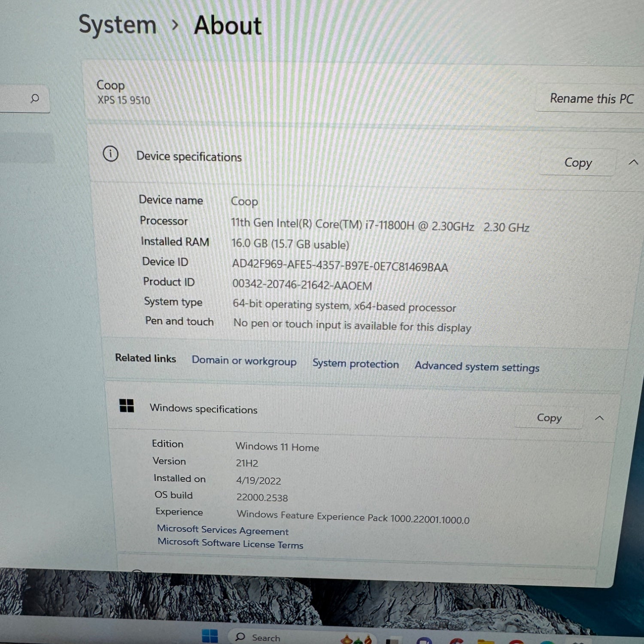Viewport: 644px width, 644px height.
Task: Open System protection link
Action: click(x=355, y=364)
